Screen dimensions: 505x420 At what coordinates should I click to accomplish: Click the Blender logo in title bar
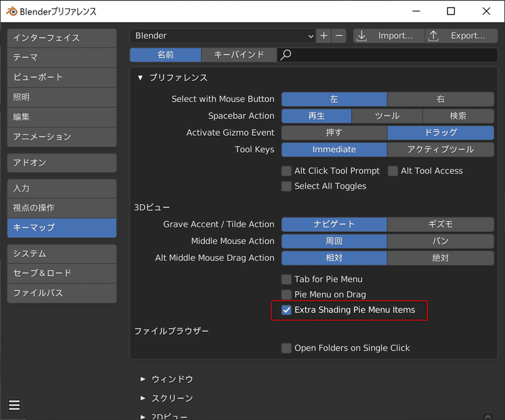click(x=12, y=11)
